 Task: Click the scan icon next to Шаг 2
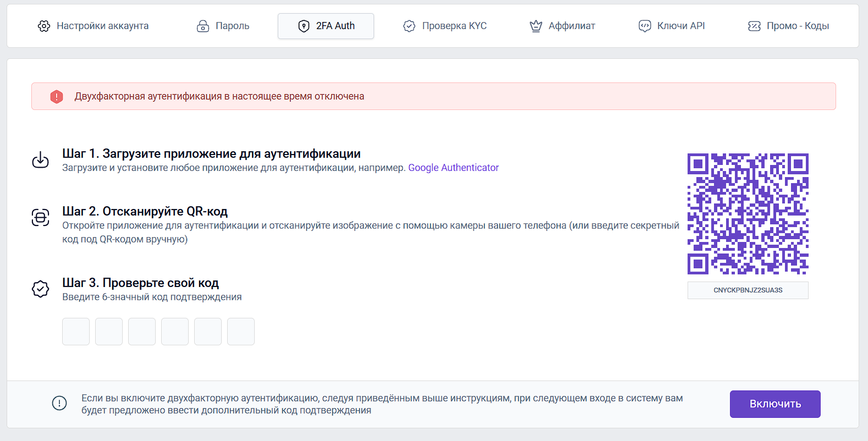coord(41,217)
